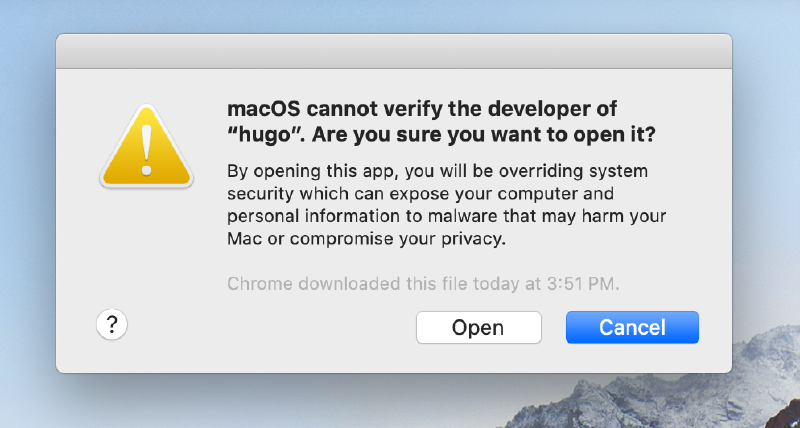Click the "3:51 PM" download time
The height and width of the screenshot is (428, 800).
585,283
